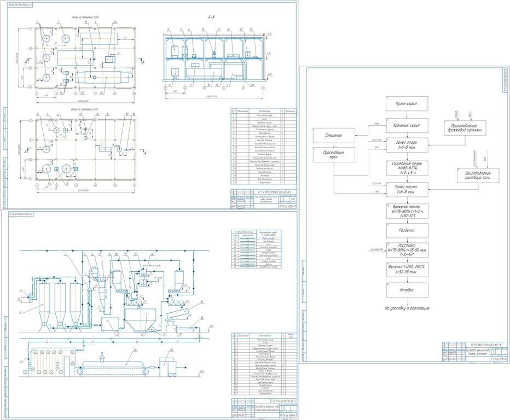Select the 'Просеивание муки' block
Image resolution: width=510 pixels, height=420 pixels.
point(334,155)
